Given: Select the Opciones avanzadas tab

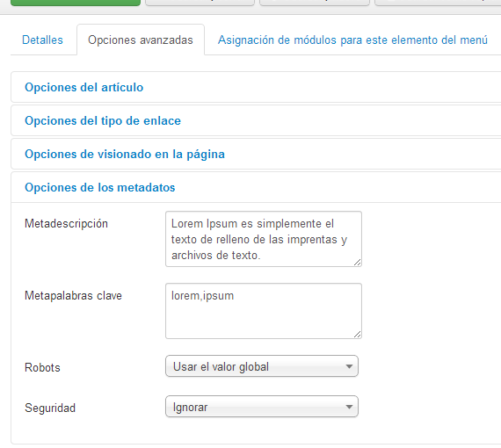Looking at the screenshot, I should pyautogui.click(x=141, y=40).
